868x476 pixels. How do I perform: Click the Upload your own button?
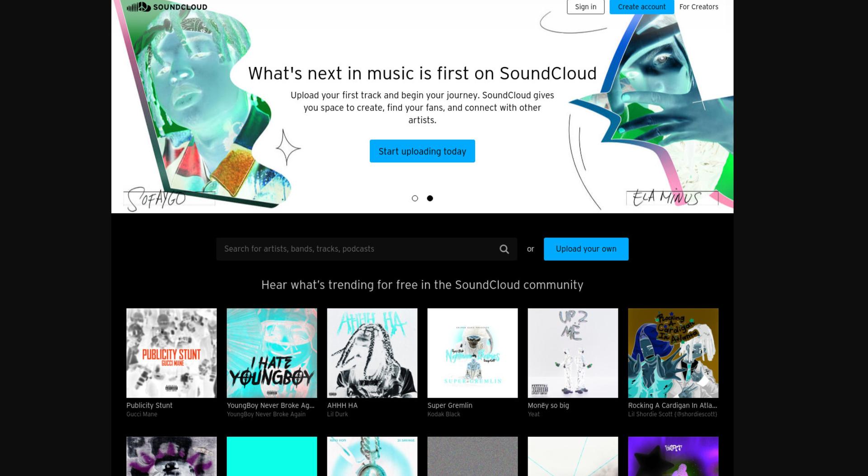(x=586, y=249)
